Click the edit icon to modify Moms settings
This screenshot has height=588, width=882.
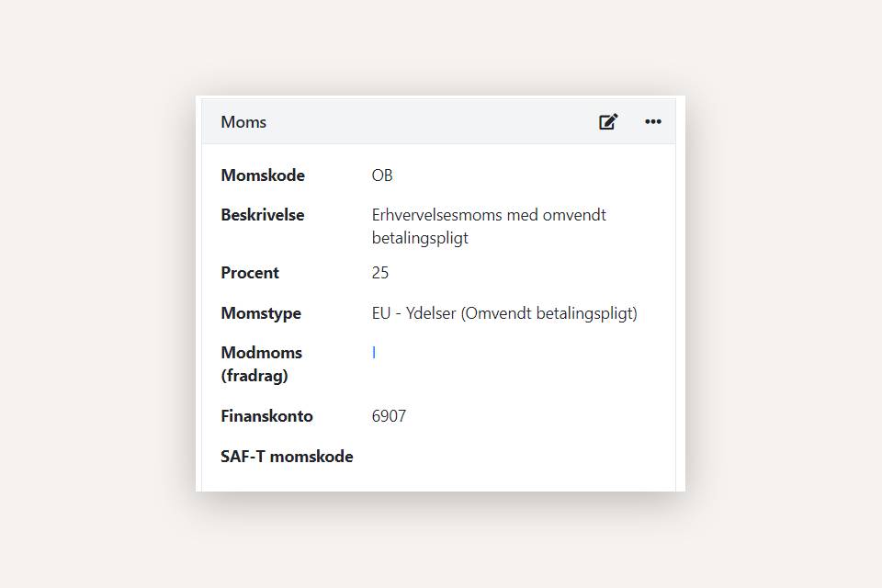click(x=608, y=121)
